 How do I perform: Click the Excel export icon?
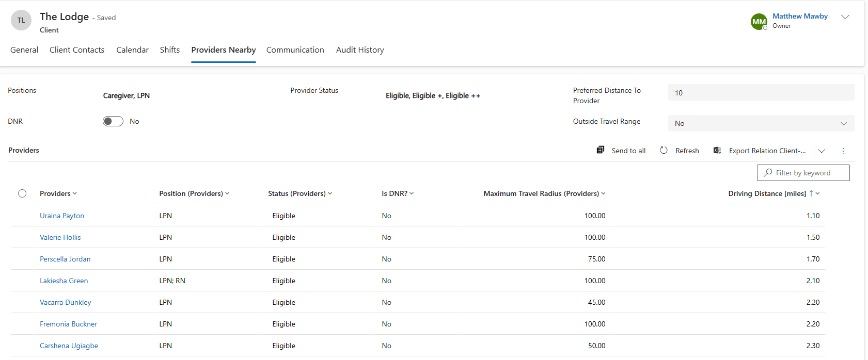717,150
